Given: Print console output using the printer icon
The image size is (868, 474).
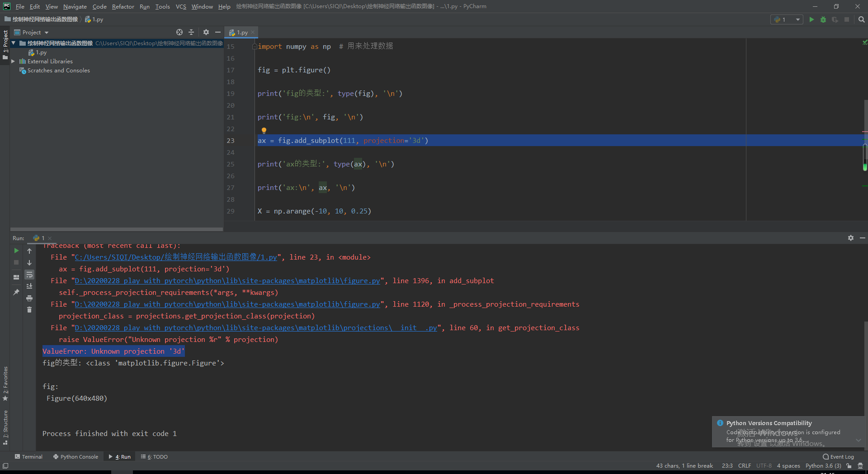Looking at the screenshot, I should [29, 298].
